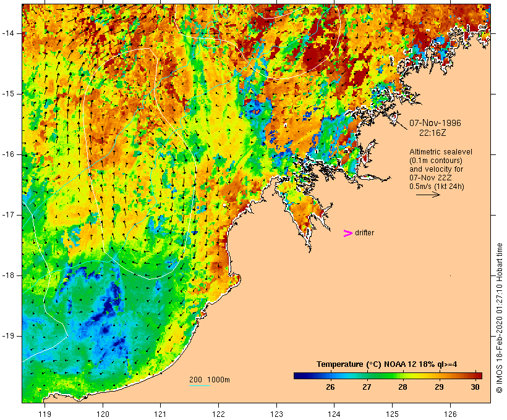Click the 119 longitude axis label
507x420 pixels.
45,414
